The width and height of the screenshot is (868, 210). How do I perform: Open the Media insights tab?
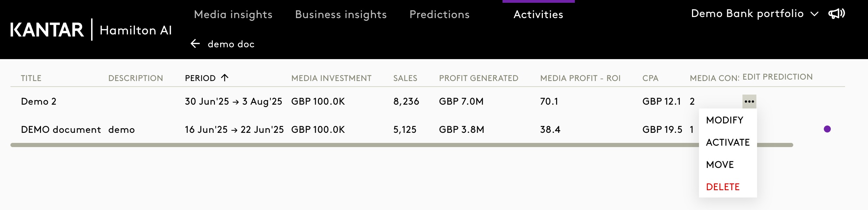(233, 15)
